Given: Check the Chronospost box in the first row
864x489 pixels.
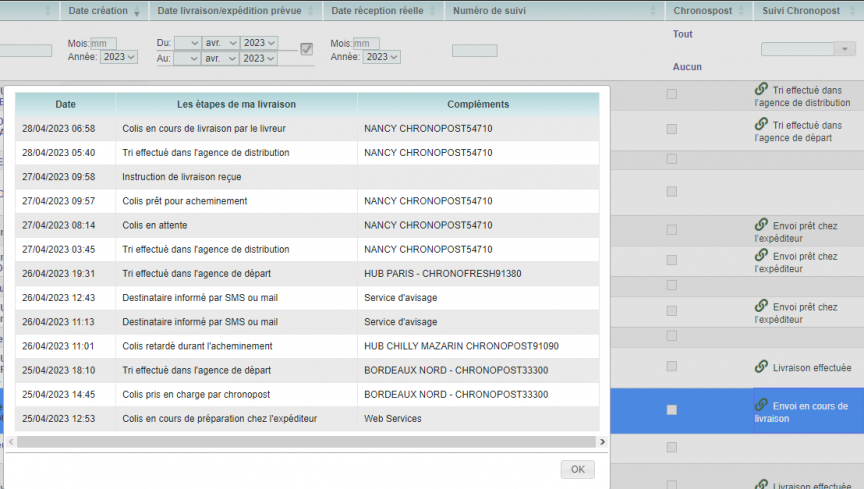Looking at the screenshot, I should pos(672,94).
